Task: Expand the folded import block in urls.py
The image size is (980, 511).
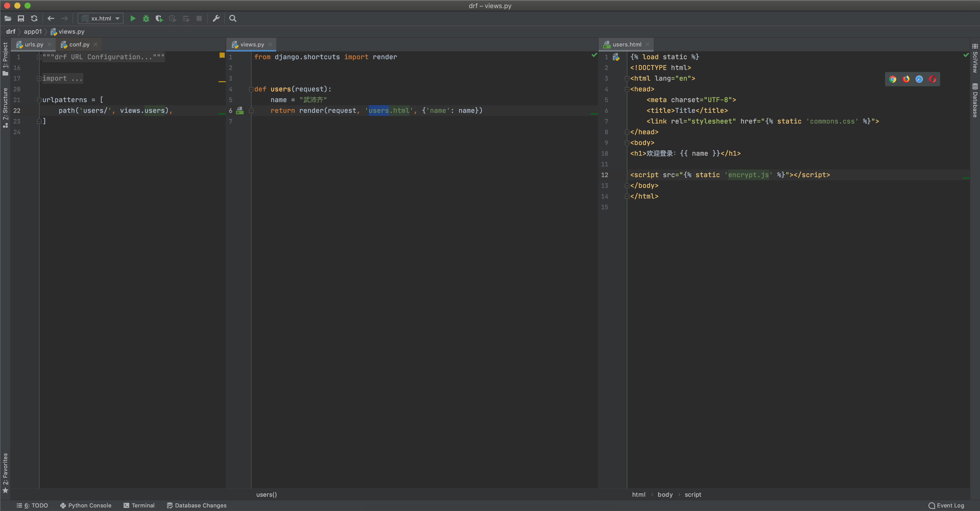Action: (x=39, y=78)
